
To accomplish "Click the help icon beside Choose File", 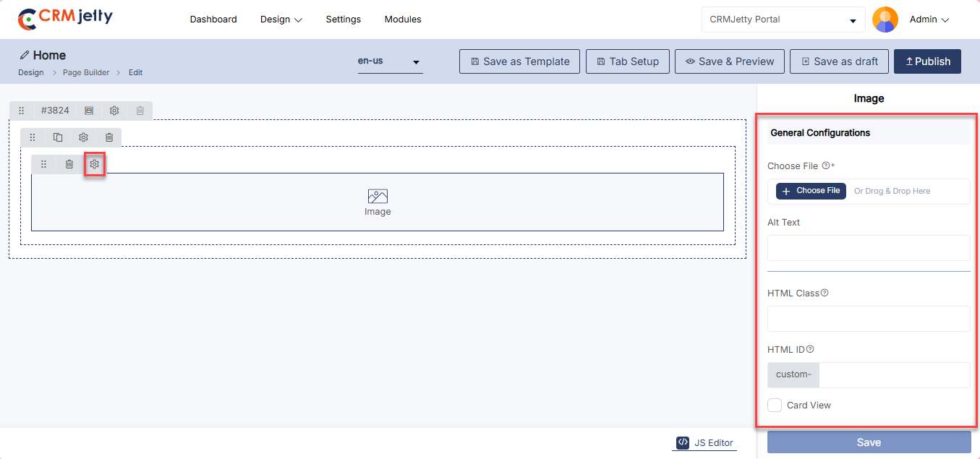I will 826,166.
